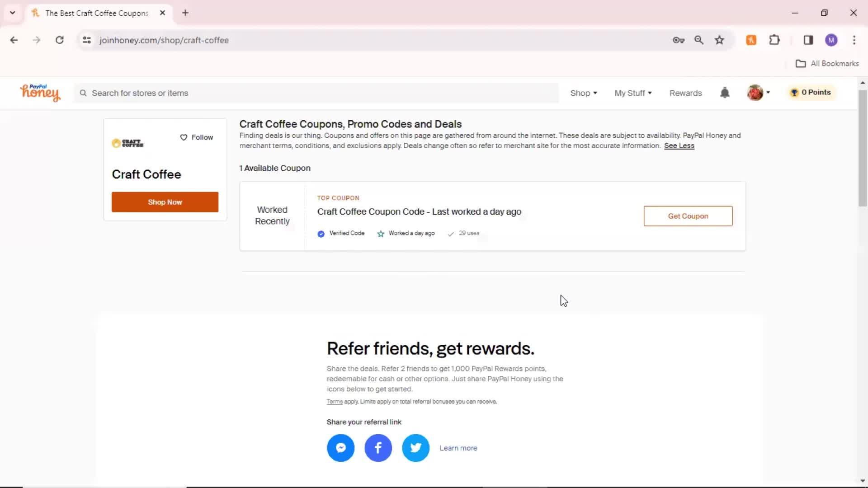Click the scrollbar up arrow
This screenshot has height=488, width=868.
coord(863,83)
